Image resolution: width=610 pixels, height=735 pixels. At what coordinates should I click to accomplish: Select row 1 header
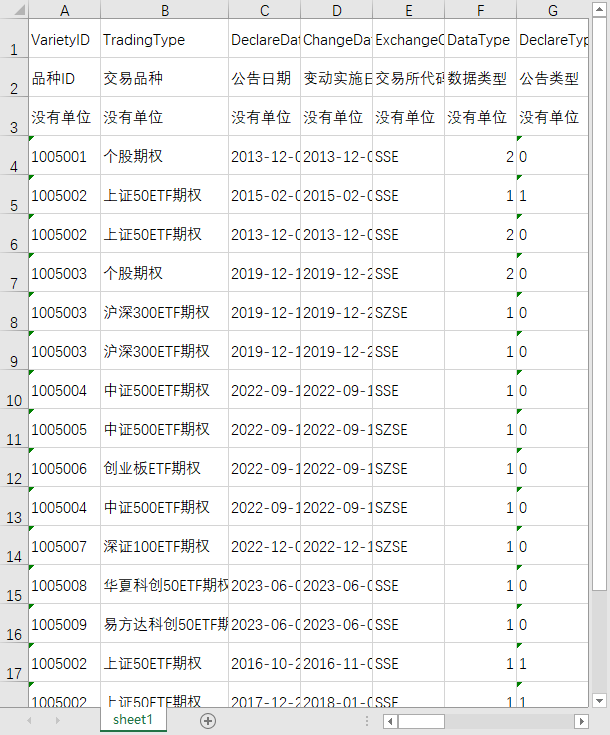pyautogui.click(x=14, y=38)
